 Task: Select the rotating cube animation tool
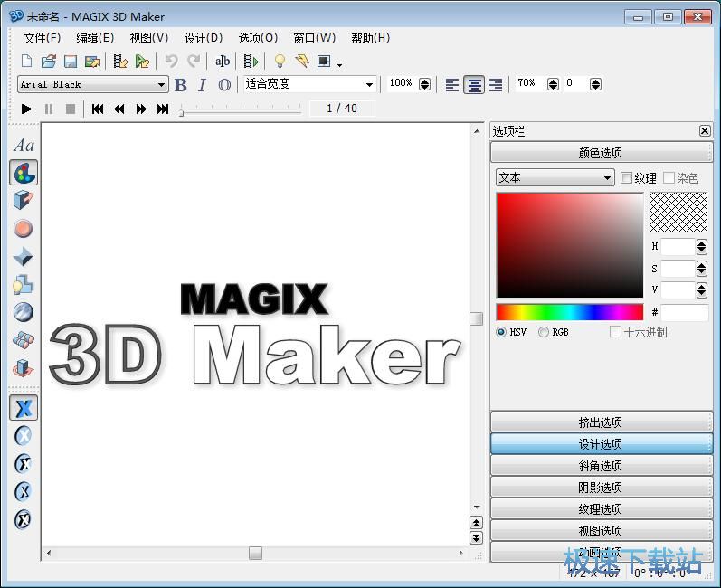(23, 368)
